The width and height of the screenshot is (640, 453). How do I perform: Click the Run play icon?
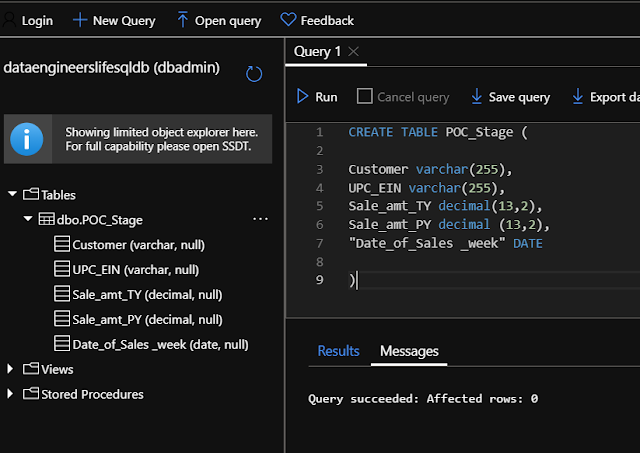(x=302, y=96)
